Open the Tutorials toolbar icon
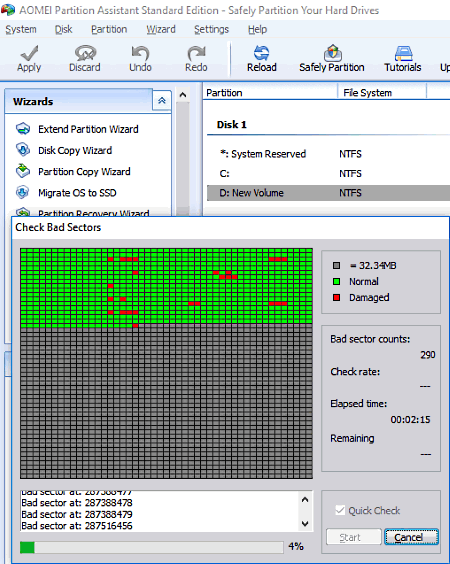Viewport: 450px width, 564px height. [x=403, y=53]
